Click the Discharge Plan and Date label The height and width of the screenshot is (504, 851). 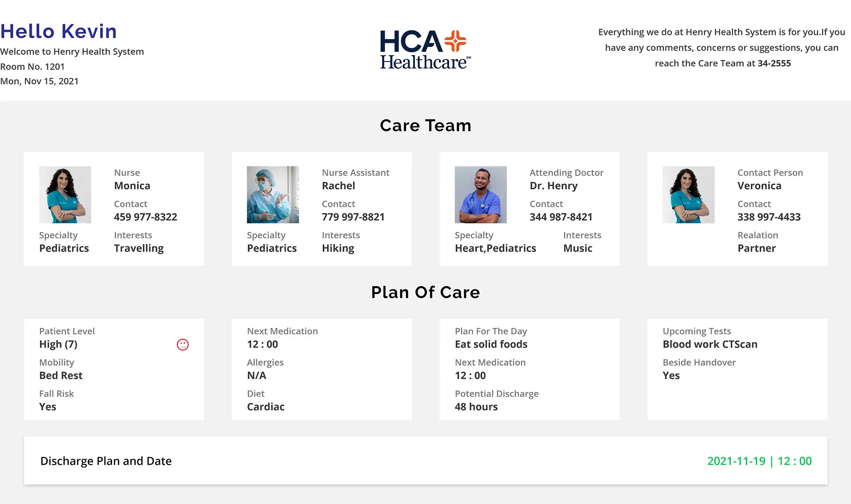tap(106, 461)
